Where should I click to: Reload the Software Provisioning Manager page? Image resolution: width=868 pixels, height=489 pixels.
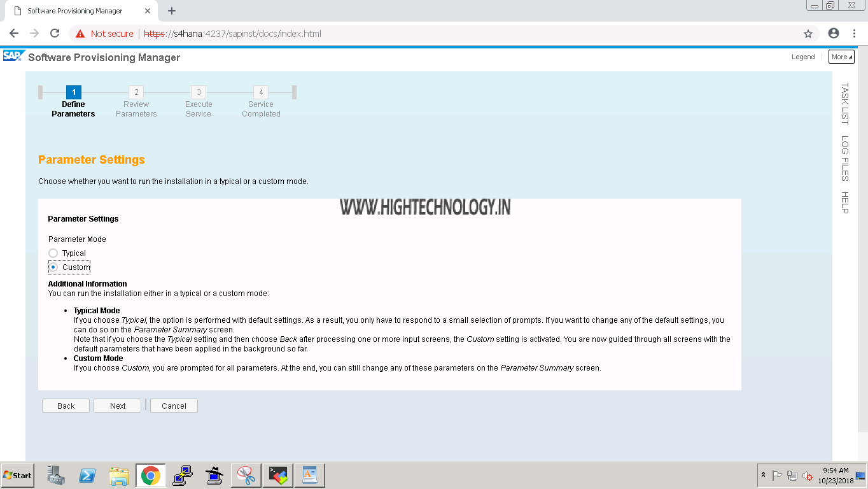55,34
